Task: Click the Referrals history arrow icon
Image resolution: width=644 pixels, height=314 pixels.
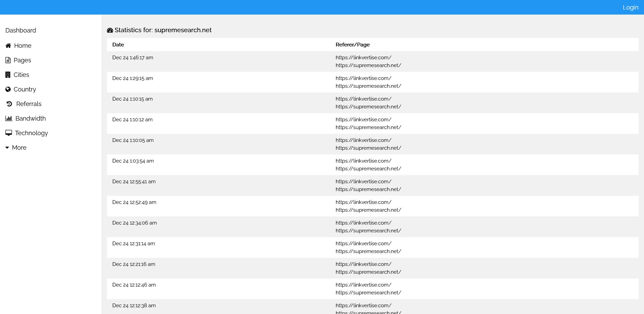Action: (9, 104)
